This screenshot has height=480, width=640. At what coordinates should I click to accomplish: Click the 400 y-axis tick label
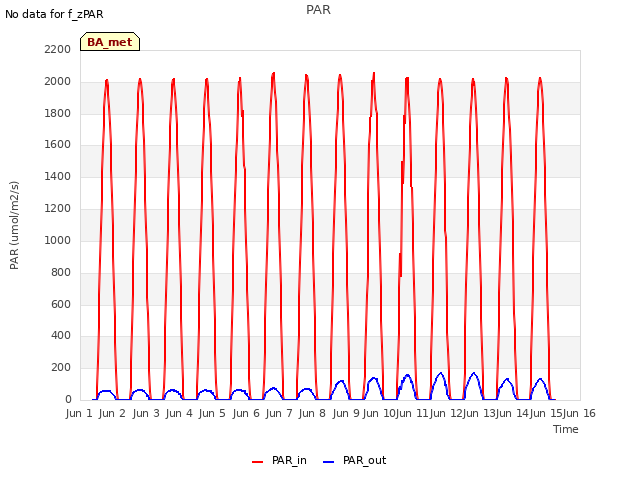coord(61,336)
